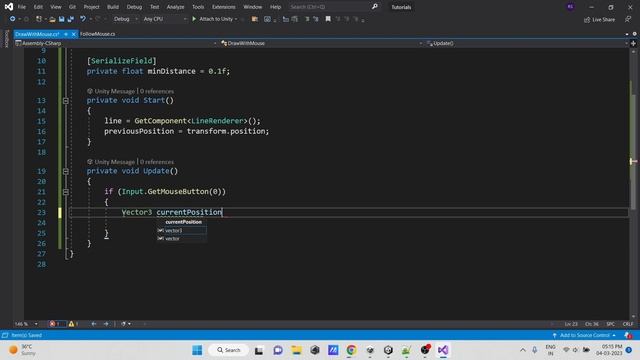
Task: Click the CRLF line ending indicator
Action: click(628, 324)
